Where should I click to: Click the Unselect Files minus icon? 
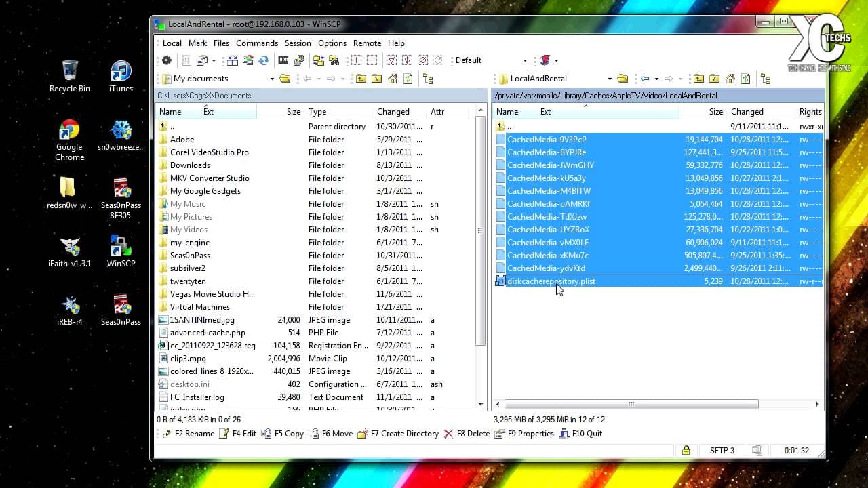pyautogui.click(x=370, y=60)
